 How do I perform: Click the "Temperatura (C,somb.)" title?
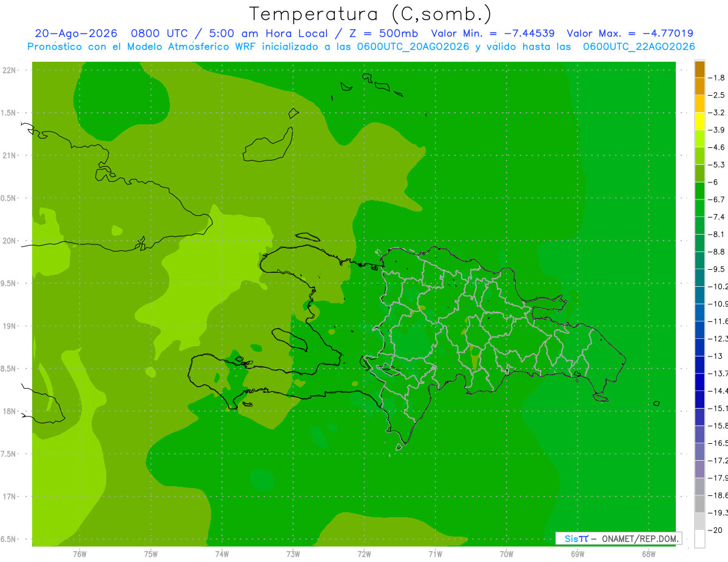[x=370, y=14]
